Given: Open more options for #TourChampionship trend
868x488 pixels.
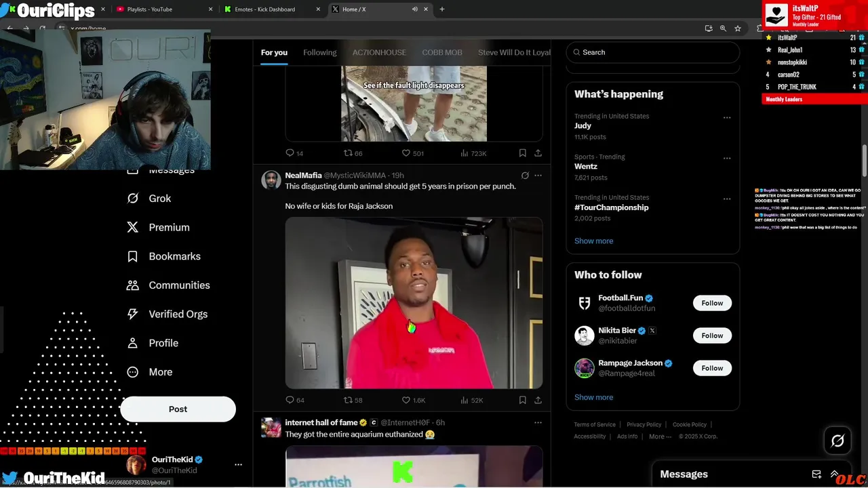Looking at the screenshot, I should 727,199.
